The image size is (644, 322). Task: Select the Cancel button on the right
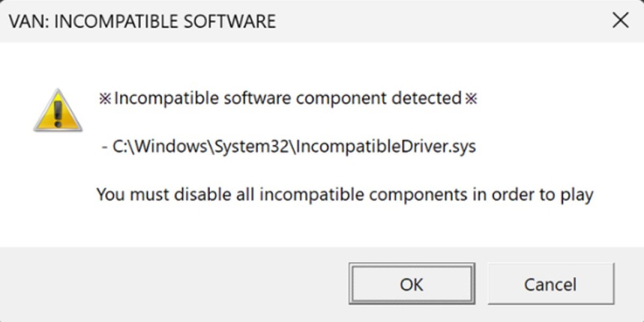550,284
